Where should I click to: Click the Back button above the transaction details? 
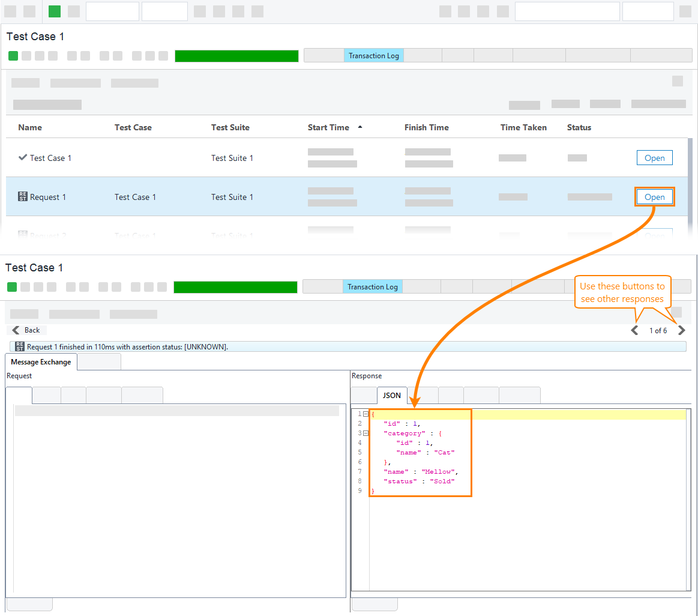26,330
